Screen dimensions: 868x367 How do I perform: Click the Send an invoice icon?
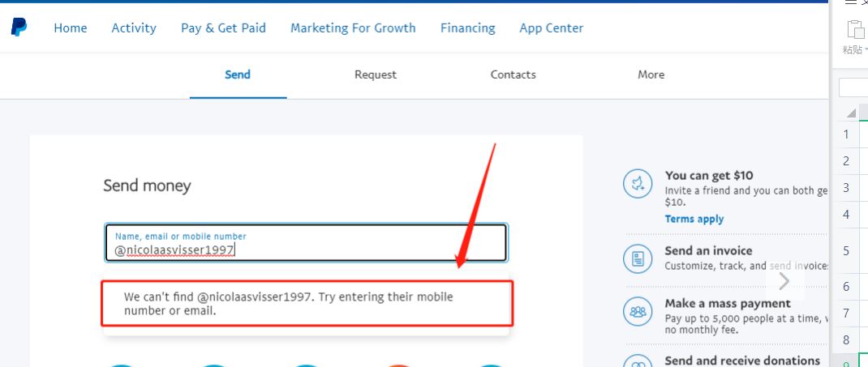point(638,258)
